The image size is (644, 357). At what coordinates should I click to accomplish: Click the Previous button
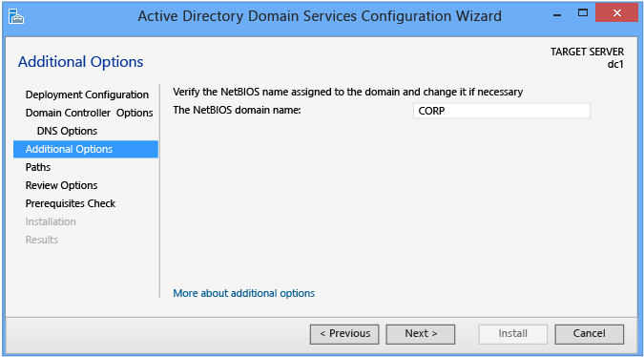point(344,334)
